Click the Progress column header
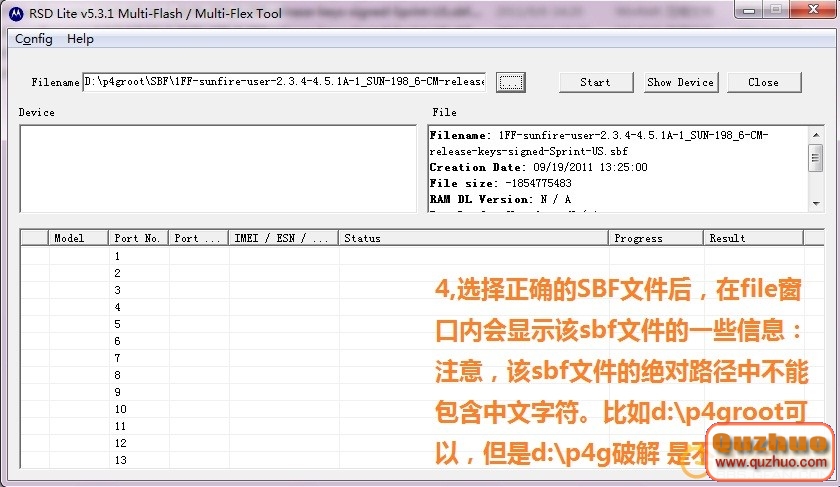This screenshot has height=487, width=840. 656,238
